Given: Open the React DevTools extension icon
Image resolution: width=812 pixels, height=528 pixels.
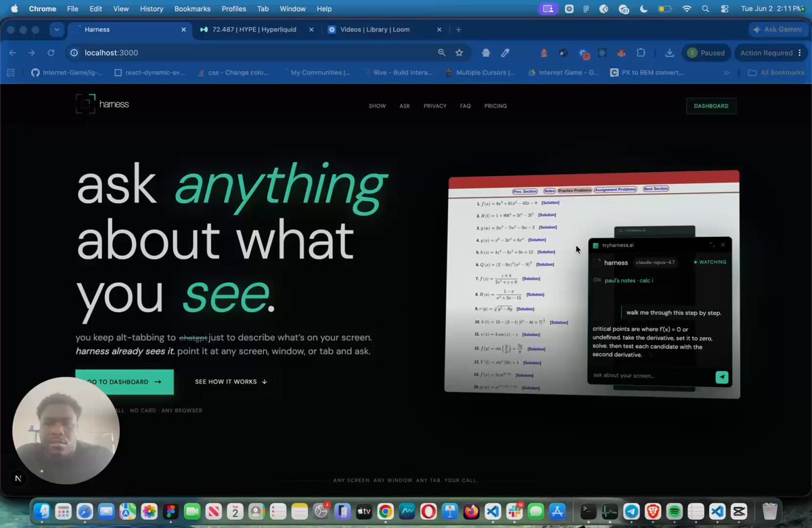Looking at the screenshot, I should click(602, 53).
